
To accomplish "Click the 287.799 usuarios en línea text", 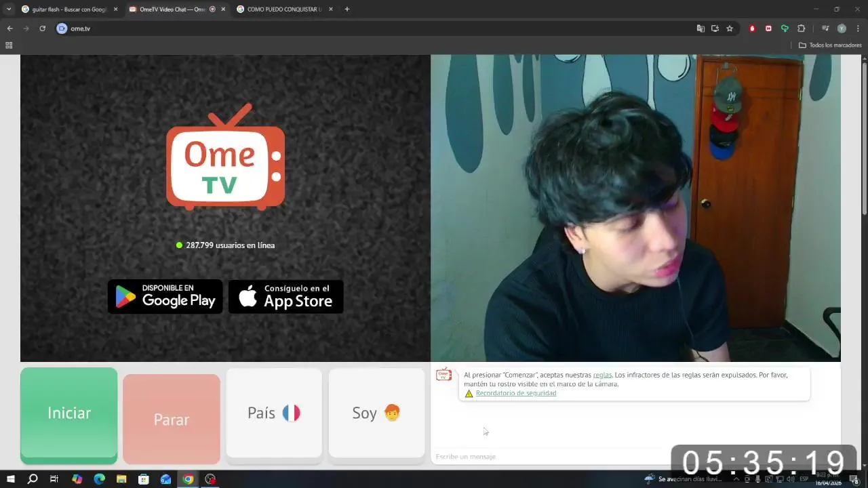I will tap(231, 245).
